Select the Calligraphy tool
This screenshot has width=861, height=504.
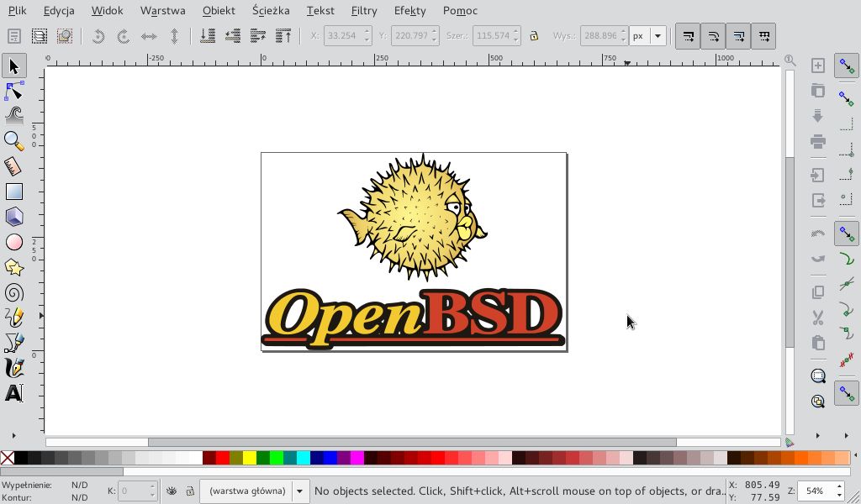[x=13, y=367]
